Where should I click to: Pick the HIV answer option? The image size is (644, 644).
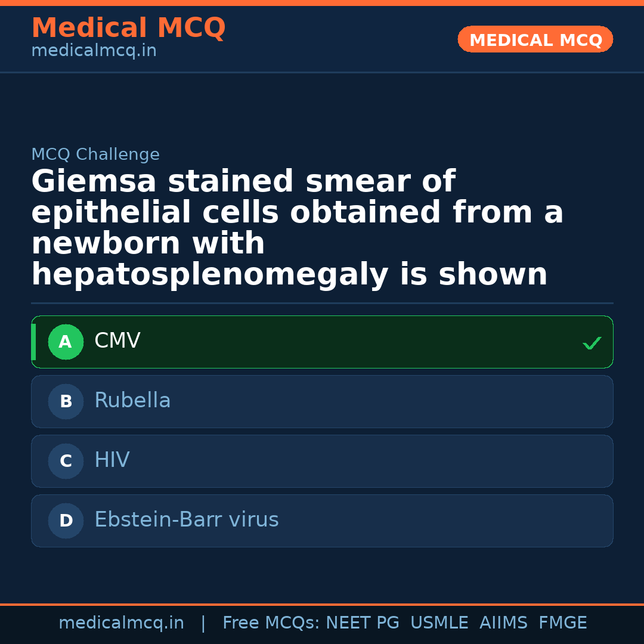[x=112, y=460]
